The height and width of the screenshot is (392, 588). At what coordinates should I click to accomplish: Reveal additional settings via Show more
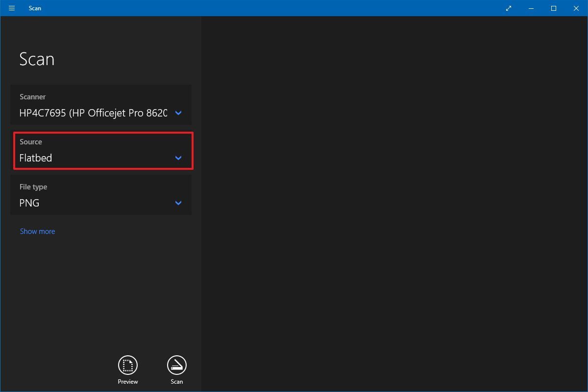[37, 231]
